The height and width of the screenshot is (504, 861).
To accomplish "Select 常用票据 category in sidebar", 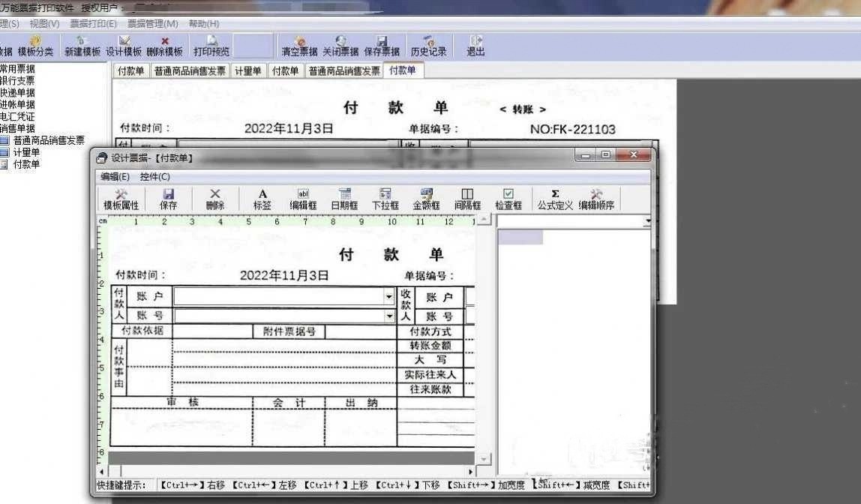I will [17, 69].
